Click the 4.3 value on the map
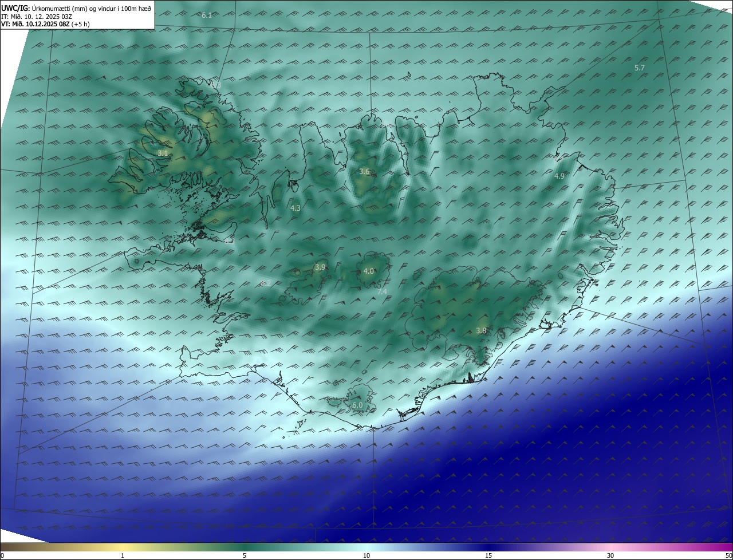This screenshot has height=560, width=733. click(x=295, y=208)
